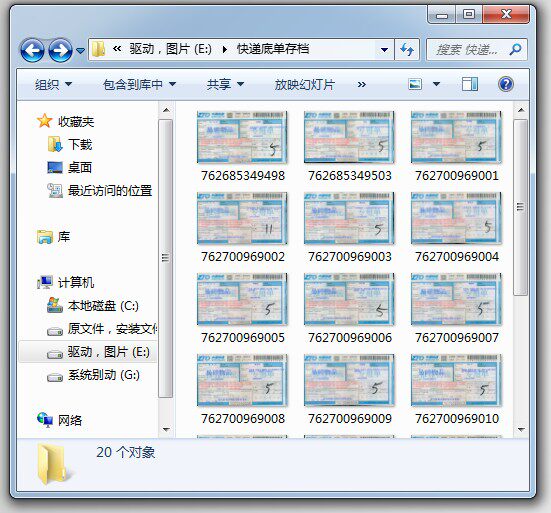Click the Back navigation arrow button
The image size is (551, 513).
point(32,50)
